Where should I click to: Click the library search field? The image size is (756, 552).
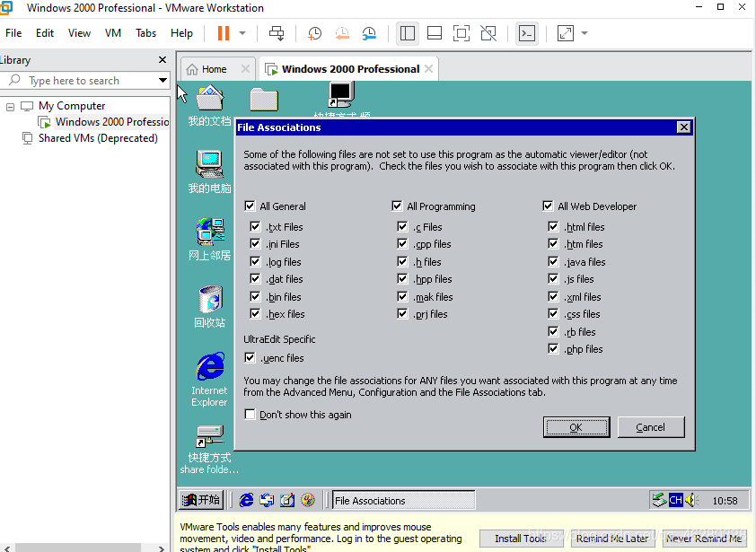pyautogui.click(x=82, y=81)
